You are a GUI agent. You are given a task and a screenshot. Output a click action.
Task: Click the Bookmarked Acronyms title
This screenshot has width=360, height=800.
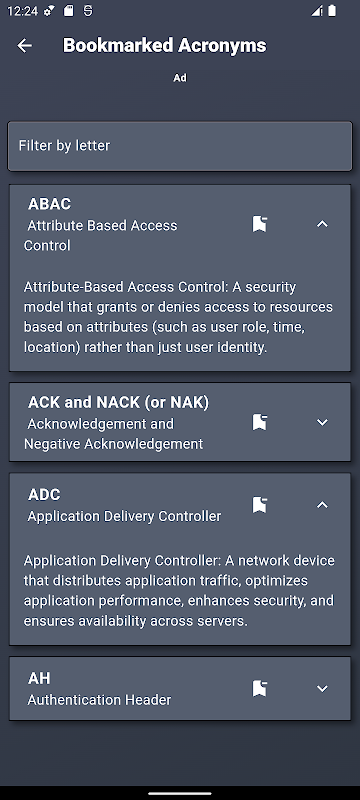point(165,45)
